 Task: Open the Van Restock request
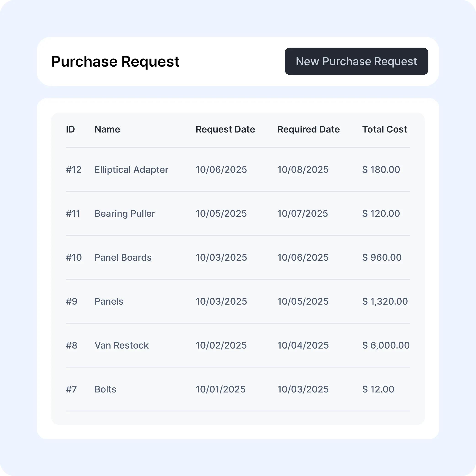(121, 345)
